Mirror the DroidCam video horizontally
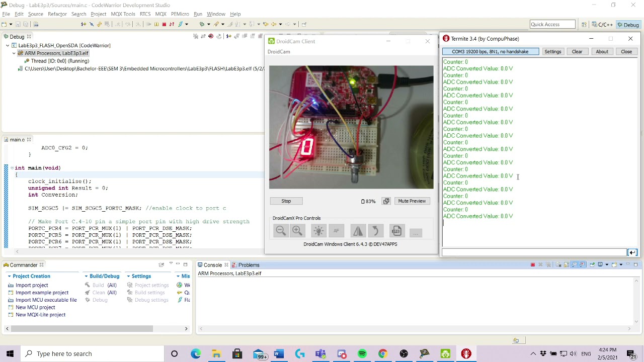Image resolution: width=644 pixels, height=362 pixels. coord(358,231)
